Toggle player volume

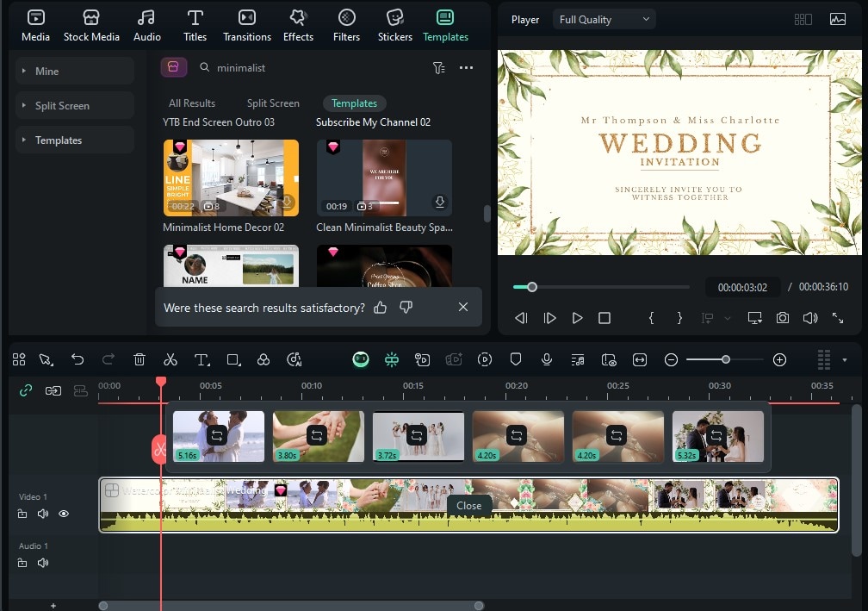pos(809,318)
